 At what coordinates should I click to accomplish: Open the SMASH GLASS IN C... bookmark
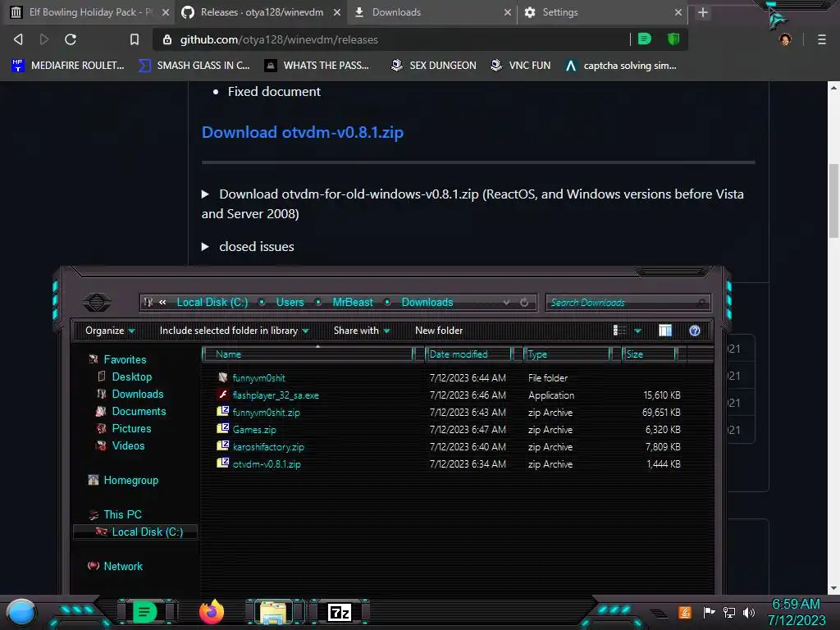[194, 66]
